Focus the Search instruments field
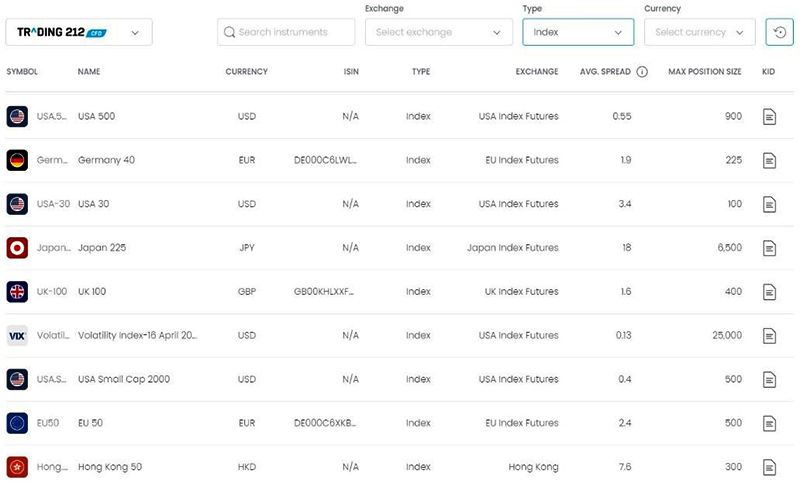This screenshot has height=484, width=800. coord(286,32)
